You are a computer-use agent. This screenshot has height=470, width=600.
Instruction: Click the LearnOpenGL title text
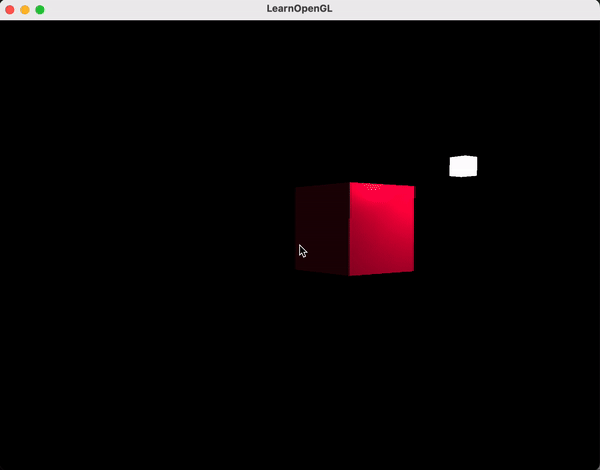click(299, 9)
